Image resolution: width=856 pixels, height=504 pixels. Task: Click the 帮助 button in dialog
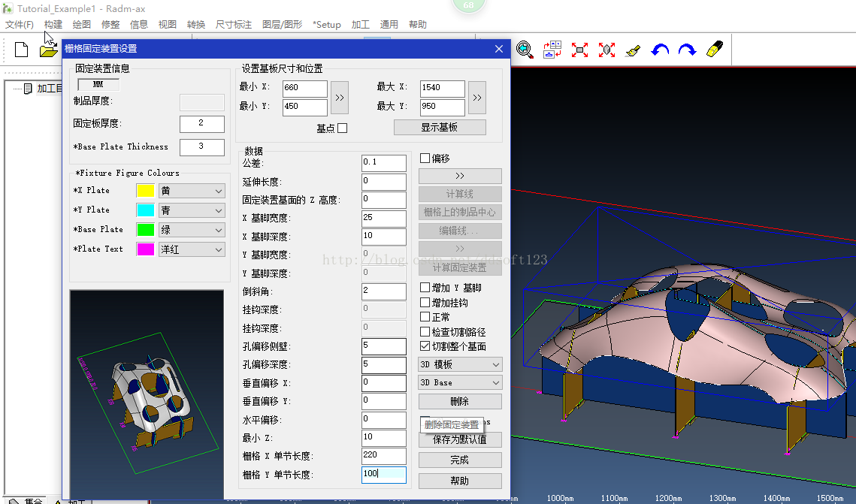click(x=460, y=481)
